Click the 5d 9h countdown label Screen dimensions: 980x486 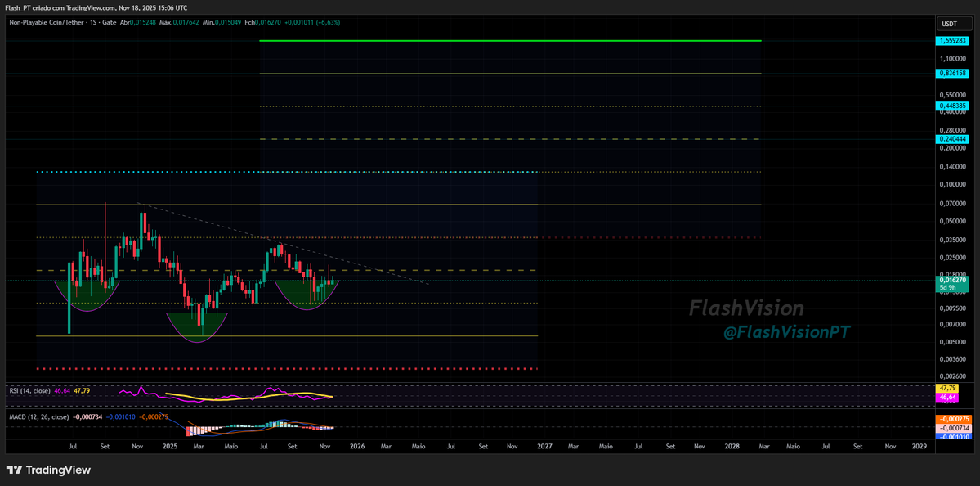coord(952,288)
